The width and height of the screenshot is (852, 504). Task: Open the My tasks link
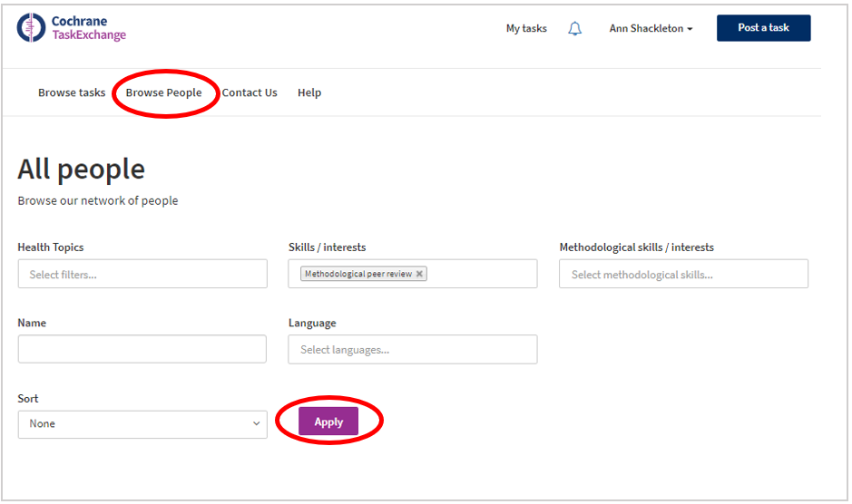(526, 28)
